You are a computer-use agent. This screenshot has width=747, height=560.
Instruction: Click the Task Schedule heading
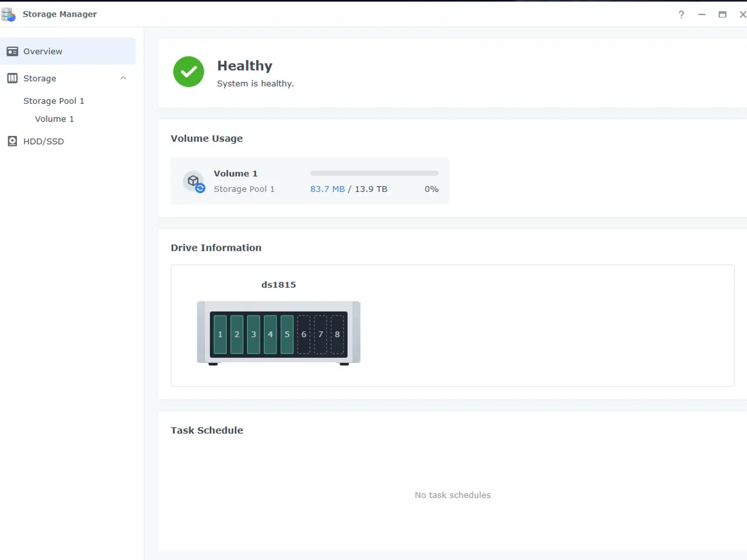[207, 430]
